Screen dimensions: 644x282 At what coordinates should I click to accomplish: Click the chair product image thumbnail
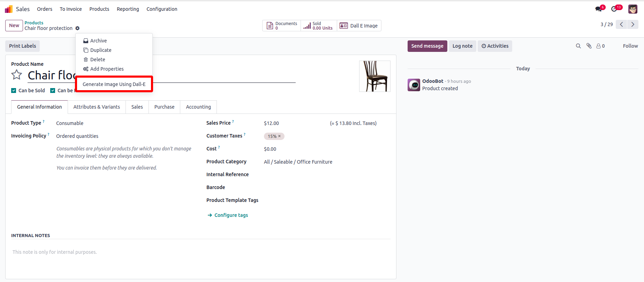pos(374,76)
